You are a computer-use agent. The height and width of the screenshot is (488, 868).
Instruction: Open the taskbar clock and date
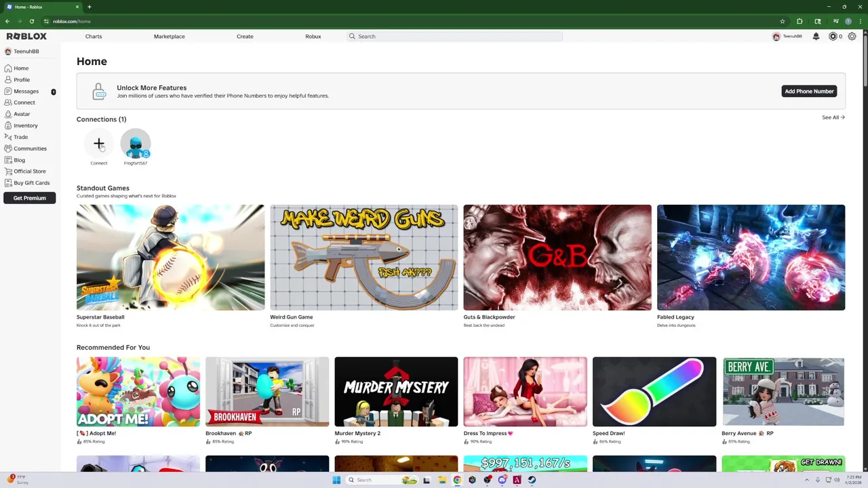pyautogui.click(x=852, y=480)
